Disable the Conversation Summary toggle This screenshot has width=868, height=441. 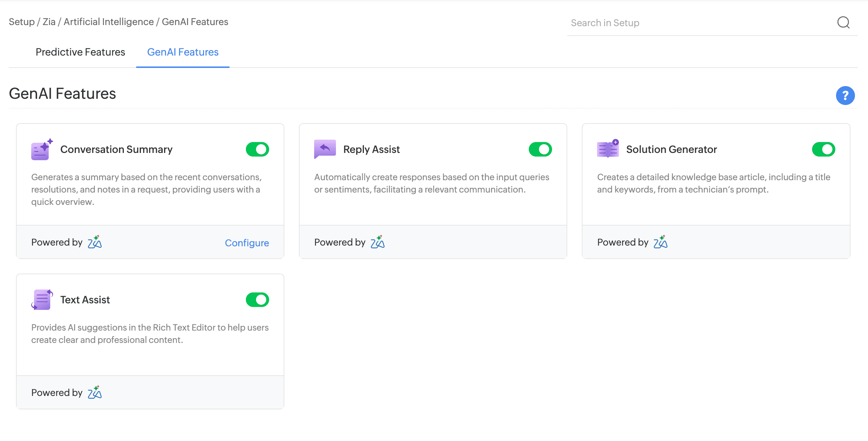[257, 149]
